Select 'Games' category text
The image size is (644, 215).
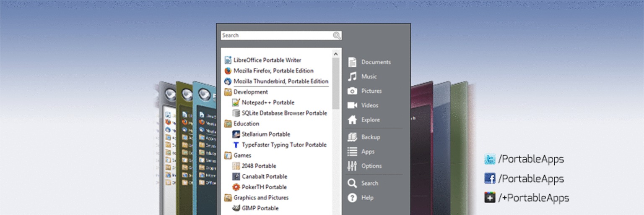(x=242, y=155)
